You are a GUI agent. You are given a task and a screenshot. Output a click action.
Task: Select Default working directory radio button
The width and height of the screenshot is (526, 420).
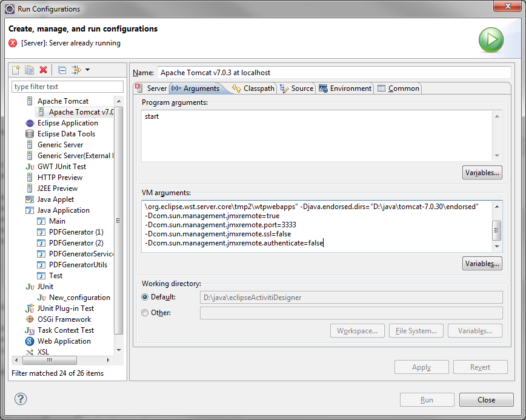coord(145,297)
